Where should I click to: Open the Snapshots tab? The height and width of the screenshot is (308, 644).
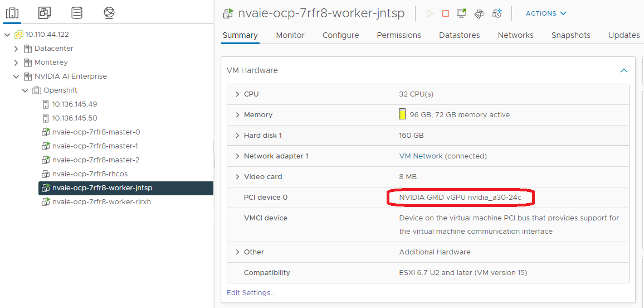[x=570, y=35]
